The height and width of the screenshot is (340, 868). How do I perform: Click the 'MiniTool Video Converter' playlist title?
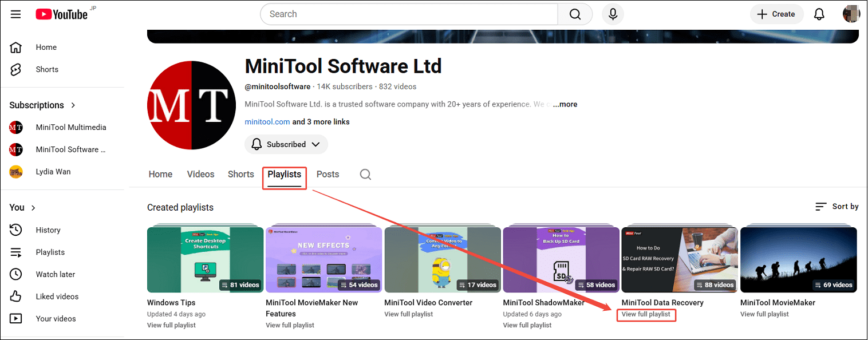(428, 303)
